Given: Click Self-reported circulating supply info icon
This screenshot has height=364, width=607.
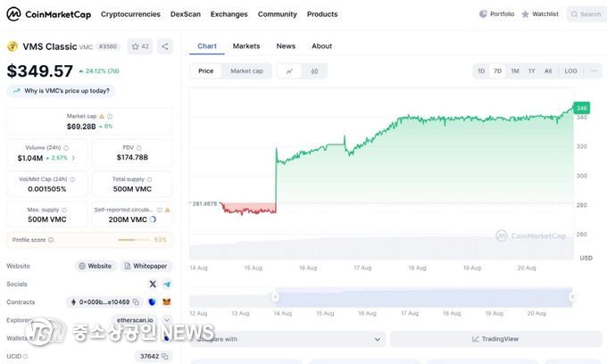Looking at the screenshot, I should pyautogui.click(x=160, y=210).
